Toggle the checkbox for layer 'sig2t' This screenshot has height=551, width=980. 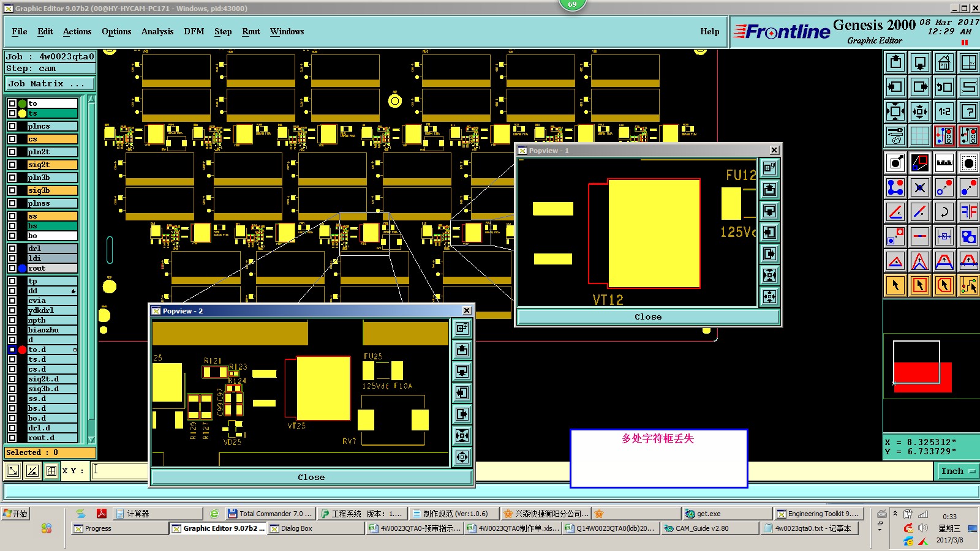coord(12,165)
